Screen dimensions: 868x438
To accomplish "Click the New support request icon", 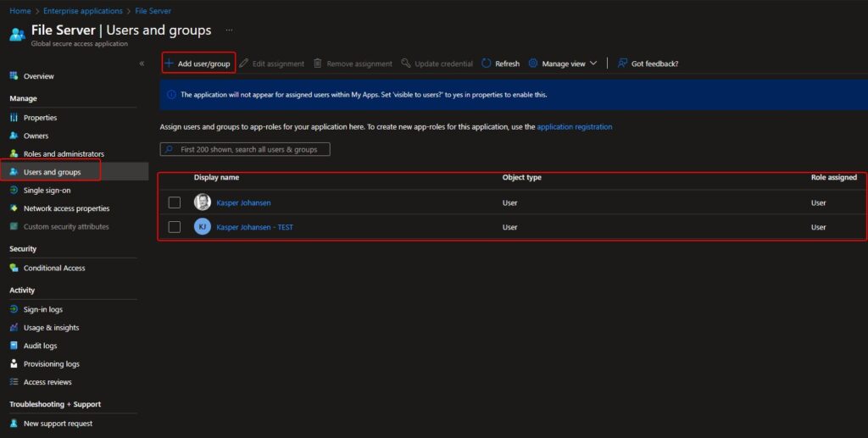I will point(14,424).
